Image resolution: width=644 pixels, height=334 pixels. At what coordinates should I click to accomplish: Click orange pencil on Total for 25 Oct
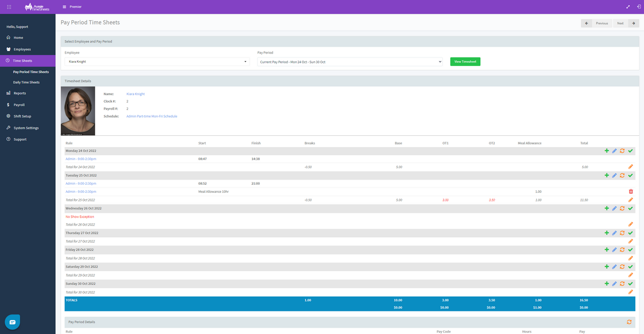click(631, 200)
